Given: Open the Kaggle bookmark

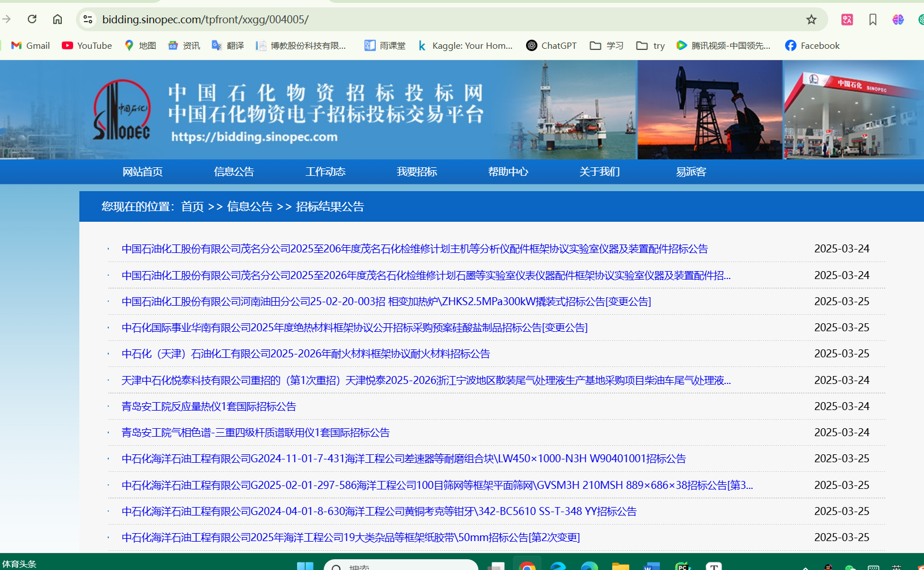Looking at the screenshot, I should [x=465, y=45].
